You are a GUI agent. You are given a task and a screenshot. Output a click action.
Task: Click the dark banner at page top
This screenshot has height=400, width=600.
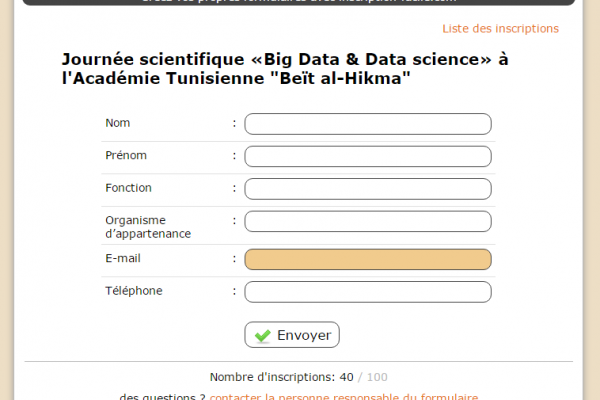pyautogui.click(x=299, y=2)
